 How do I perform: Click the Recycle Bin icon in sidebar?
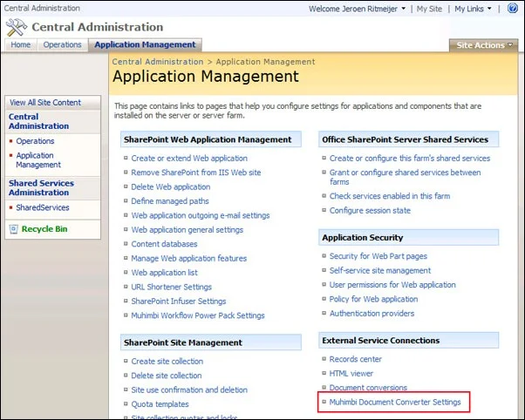point(13,229)
